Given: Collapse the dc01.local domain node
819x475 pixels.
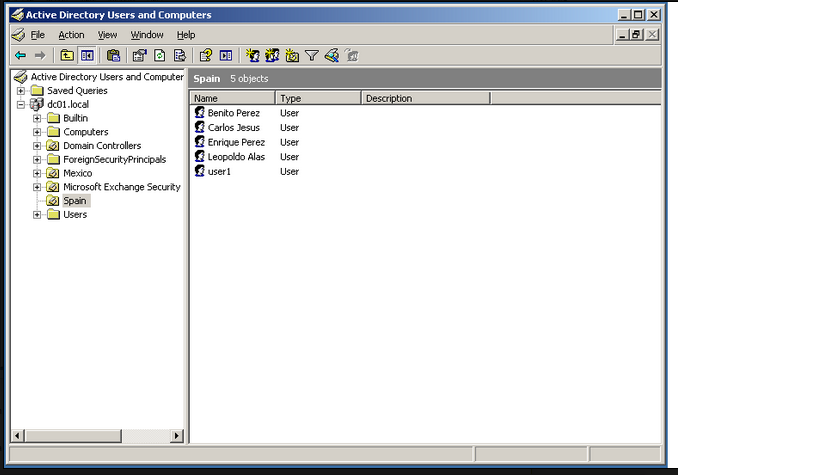Looking at the screenshot, I should click(x=21, y=105).
